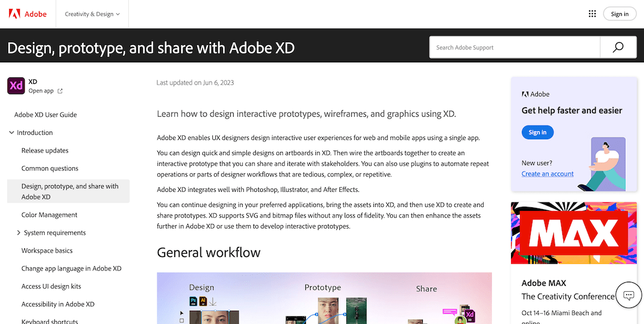Select Color Management in sidebar
Image resolution: width=644 pixels, height=324 pixels.
(x=49, y=215)
